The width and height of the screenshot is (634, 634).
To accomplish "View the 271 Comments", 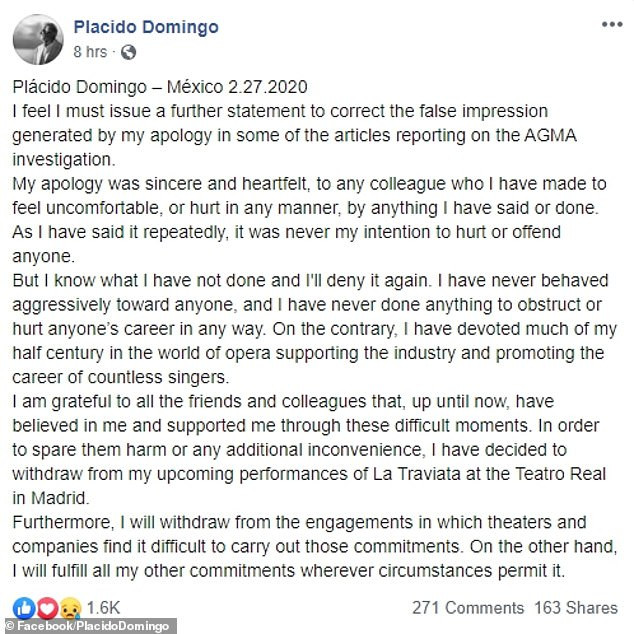I will coord(468,608).
